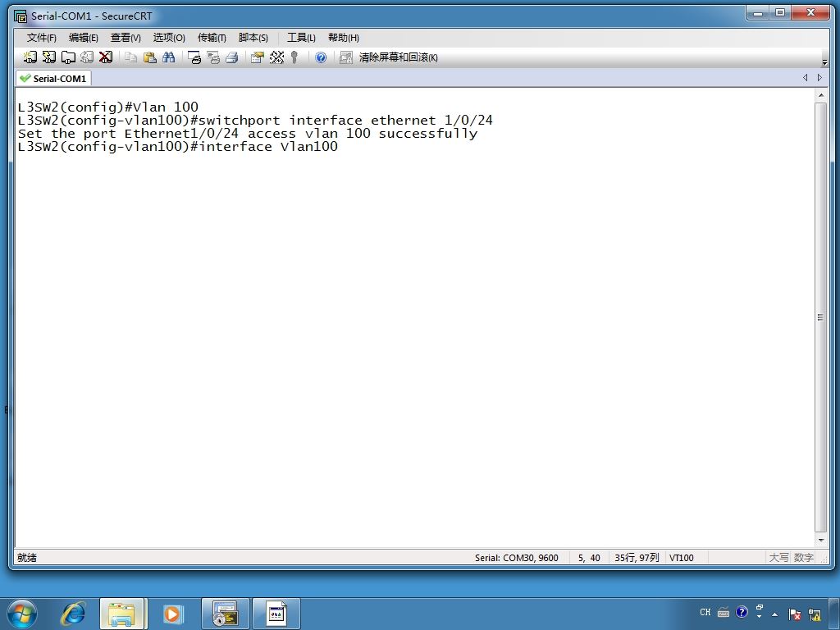Open the 编辑(E) menu
The height and width of the screenshot is (630, 840).
83,38
